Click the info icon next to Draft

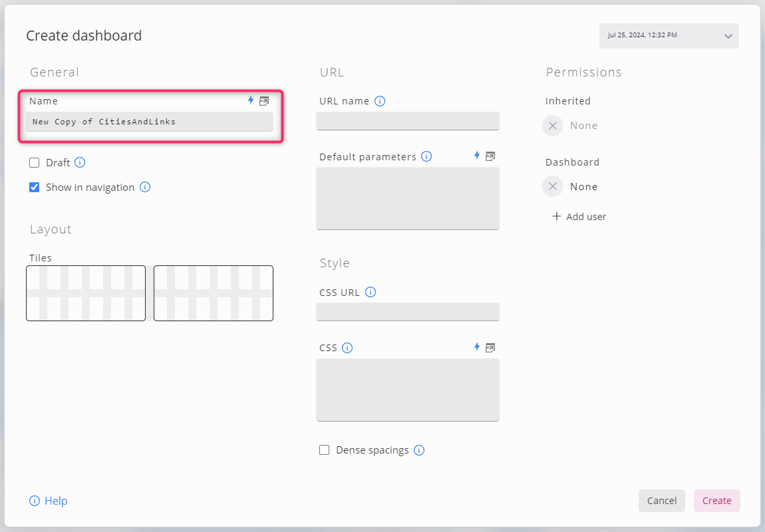point(80,162)
